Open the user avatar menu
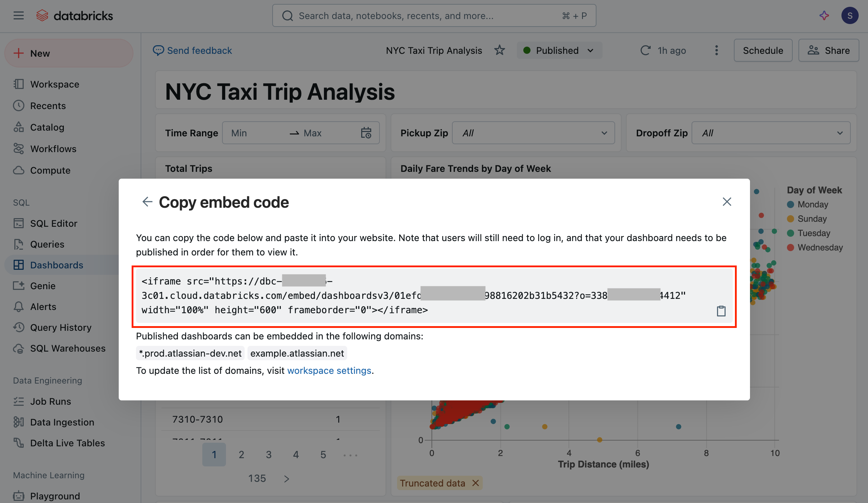868x503 pixels. coord(850,16)
